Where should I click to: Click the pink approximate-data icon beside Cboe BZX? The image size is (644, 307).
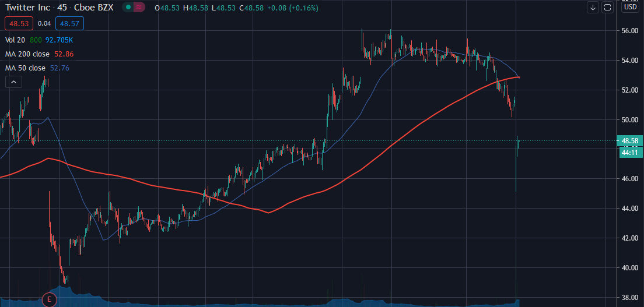[139, 8]
